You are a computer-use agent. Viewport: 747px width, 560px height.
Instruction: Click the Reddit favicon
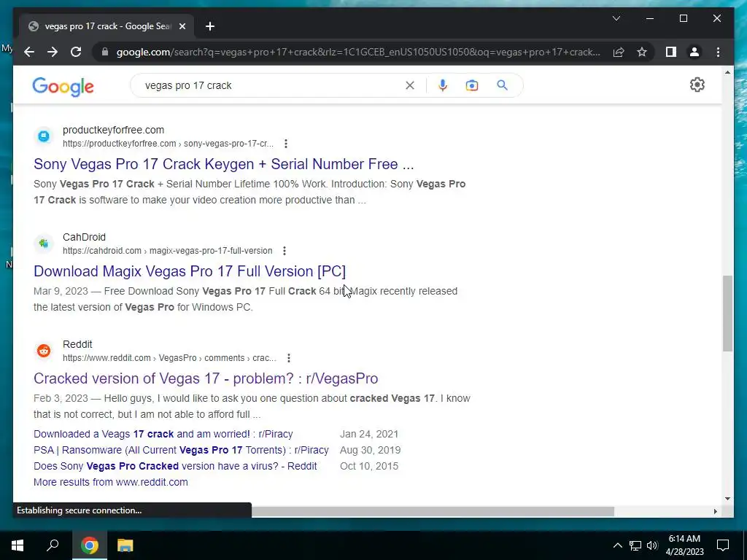pyautogui.click(x=44, y=351)
